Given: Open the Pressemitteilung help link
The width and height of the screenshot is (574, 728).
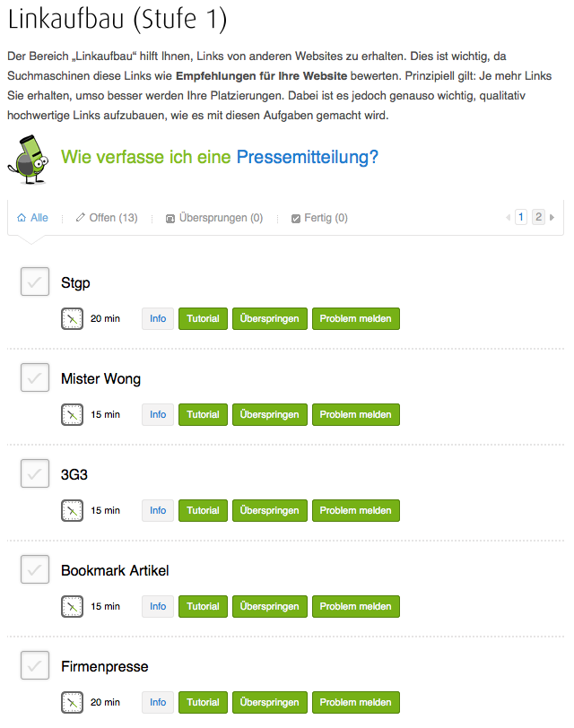Looking at the screenshot, I should (x=307, y=158).
